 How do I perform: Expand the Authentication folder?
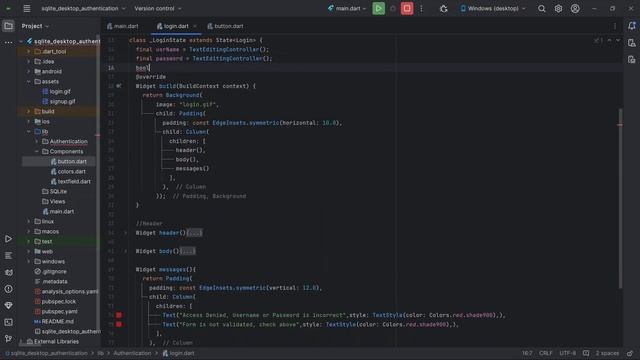(37, 142)
